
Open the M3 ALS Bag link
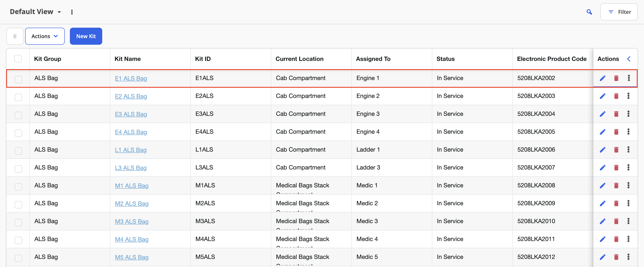point(131,221)
